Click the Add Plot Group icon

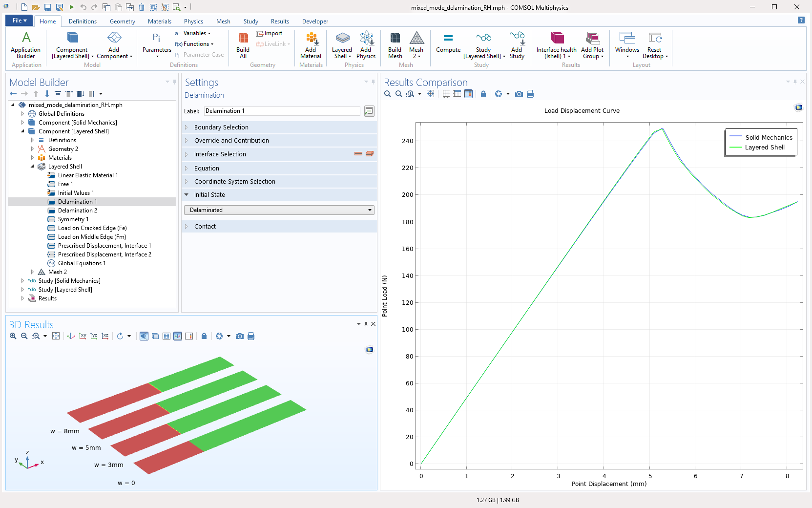pyautogui.click(x=592, y=39)
